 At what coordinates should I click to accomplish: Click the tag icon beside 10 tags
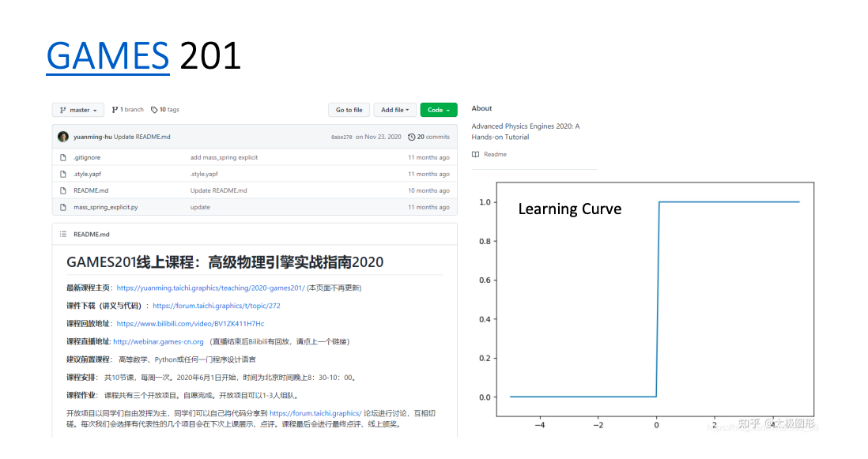point(154,110)
